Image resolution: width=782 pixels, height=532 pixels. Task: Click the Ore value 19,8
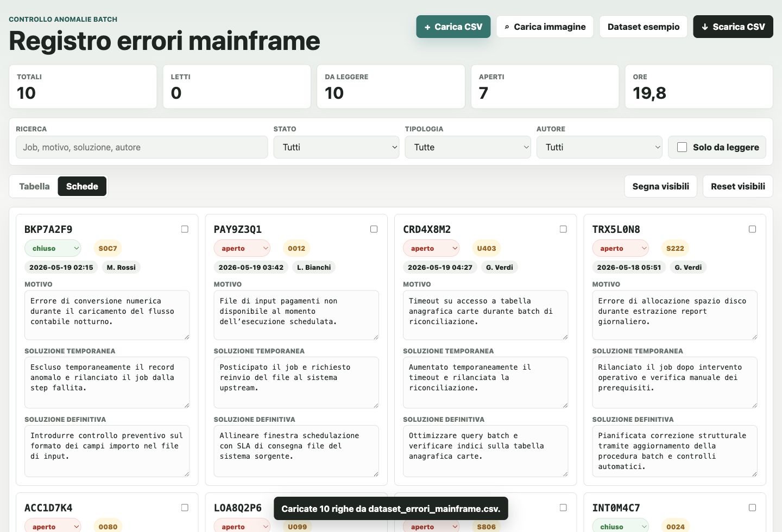(x=649, y=93)
